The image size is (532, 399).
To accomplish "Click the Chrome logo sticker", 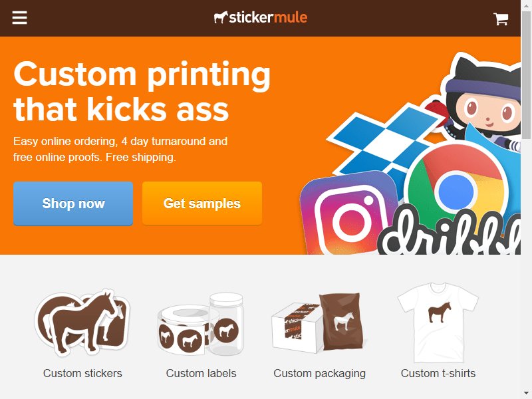I will tap(456, 190).
